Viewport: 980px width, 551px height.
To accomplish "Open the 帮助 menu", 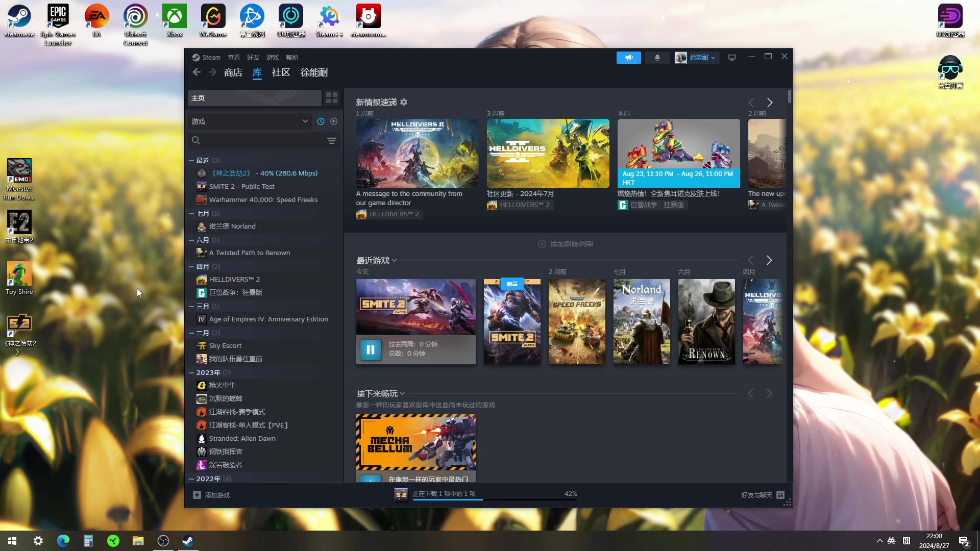I will [x=292, y=57].
